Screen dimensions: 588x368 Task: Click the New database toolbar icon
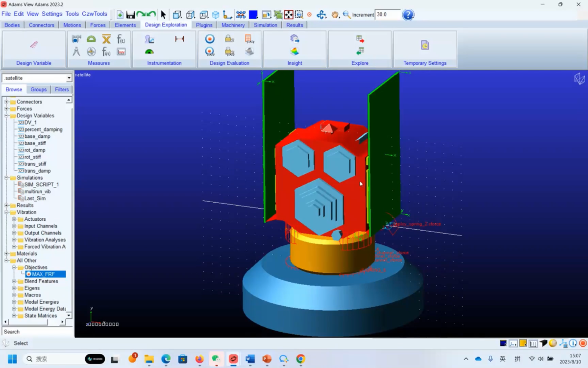[x=120, y=15]
